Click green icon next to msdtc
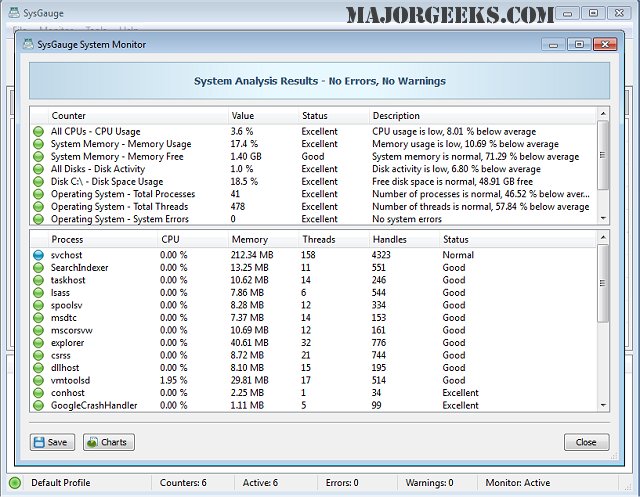 point(38,318)
